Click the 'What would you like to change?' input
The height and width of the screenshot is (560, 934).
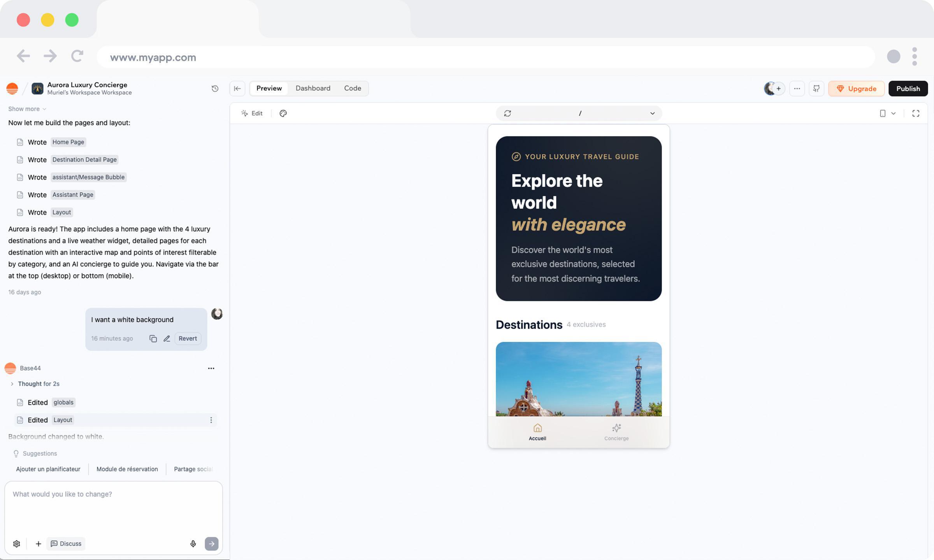click(x=113, y=506)
